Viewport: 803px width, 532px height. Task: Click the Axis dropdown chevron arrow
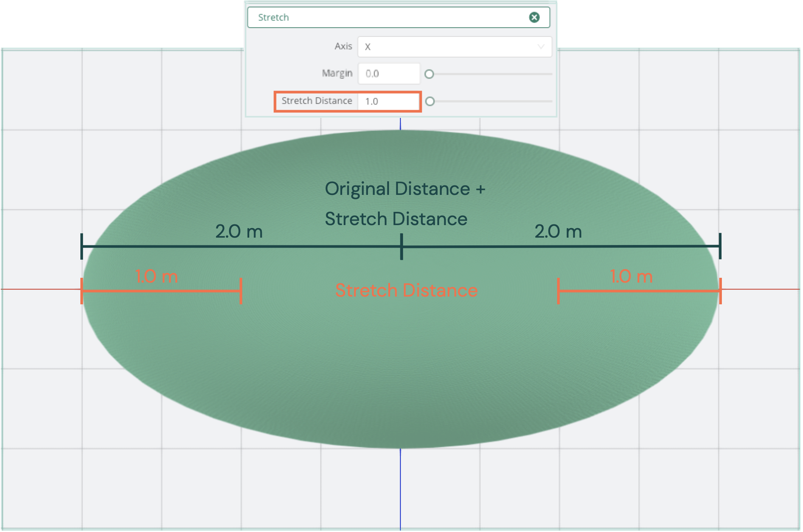point(540,47)
